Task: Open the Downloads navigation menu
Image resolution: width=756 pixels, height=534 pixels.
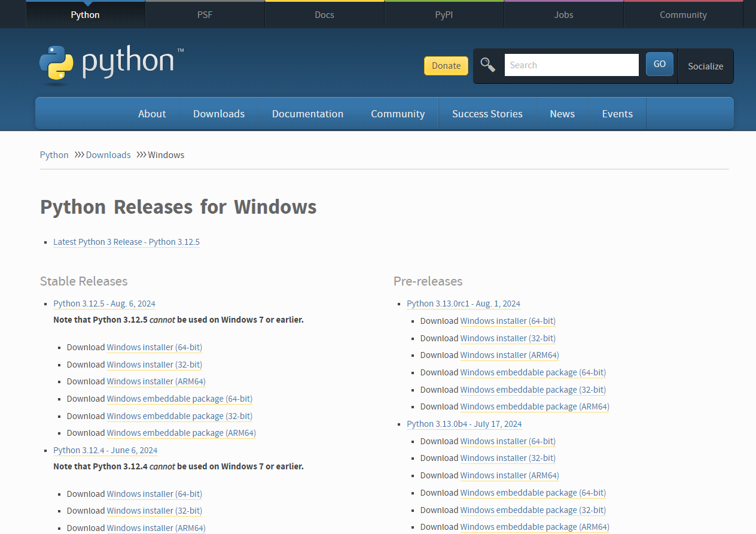Action: [x=219, y=114]
